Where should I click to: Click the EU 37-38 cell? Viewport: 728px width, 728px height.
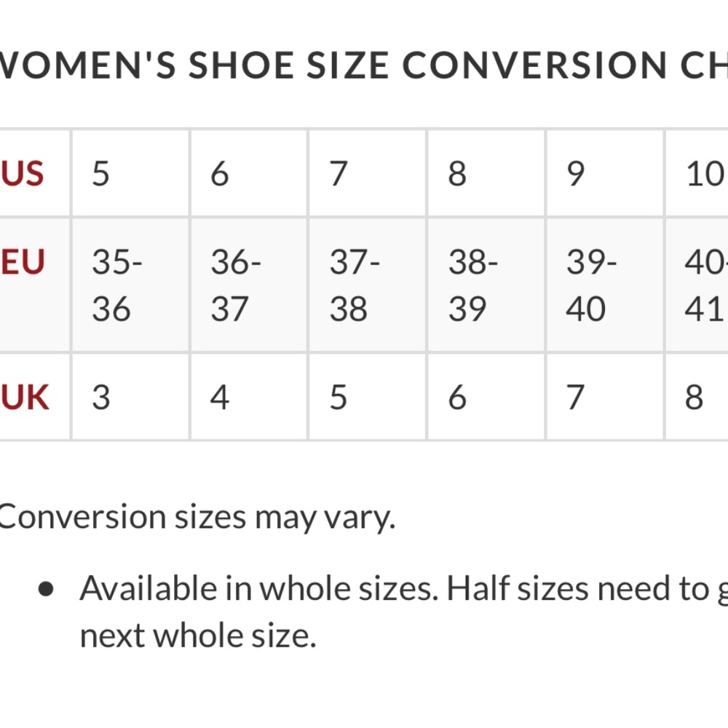(368, 285)
